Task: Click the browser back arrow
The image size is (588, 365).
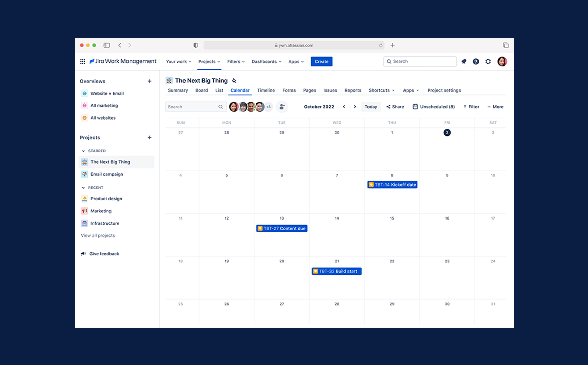Action: [x=120, y=45]
